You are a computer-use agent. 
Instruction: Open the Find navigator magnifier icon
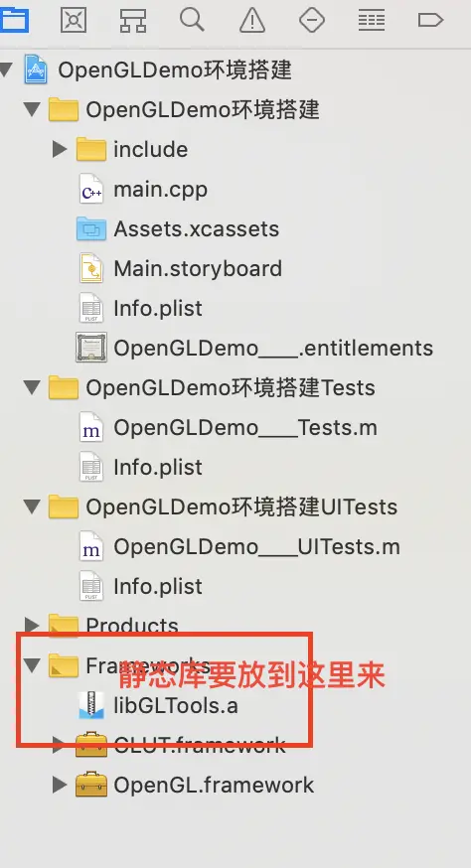click(193, 20)
